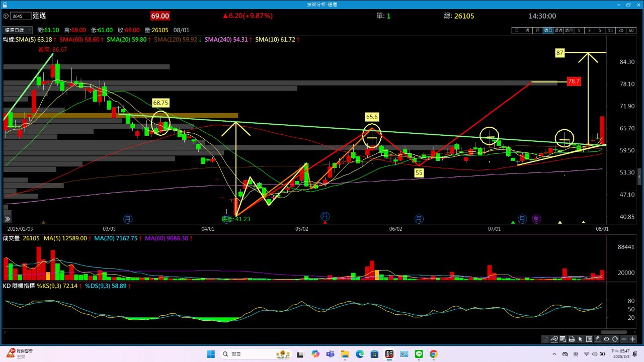Screen dimensions: 644x362
Task: Switch to the 60-minute interval button
Action: (x=631, y=30)
